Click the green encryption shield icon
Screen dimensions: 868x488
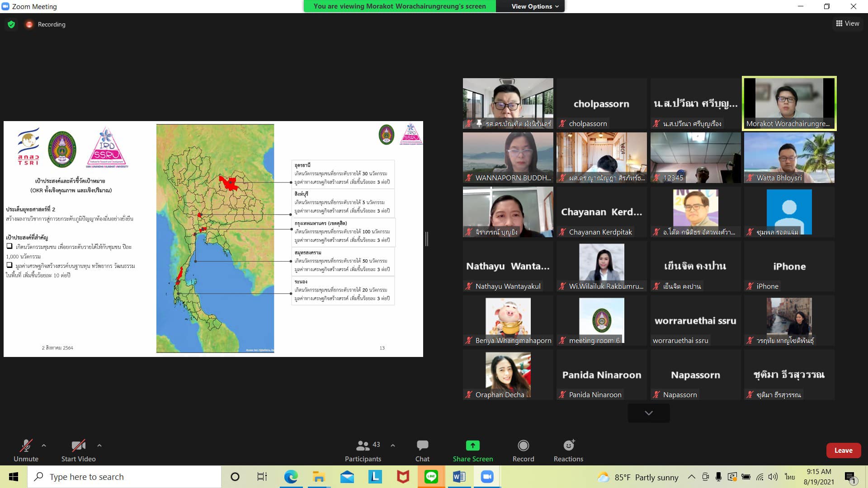click(11, 24)
